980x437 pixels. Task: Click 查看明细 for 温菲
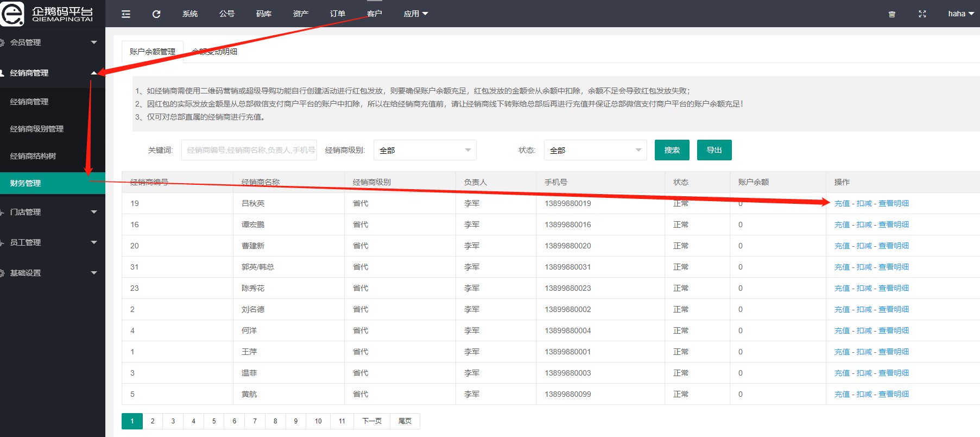(894, 373)
